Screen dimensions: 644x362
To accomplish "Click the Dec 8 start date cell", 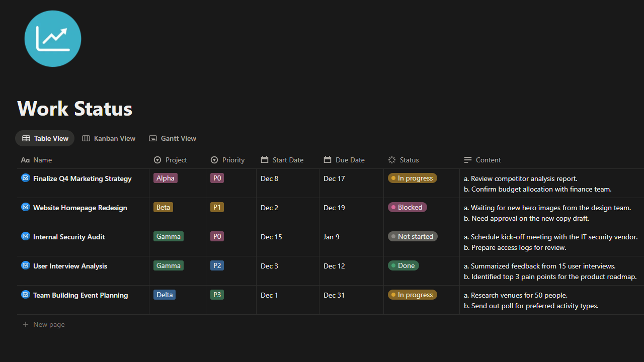I will (288, 183).
